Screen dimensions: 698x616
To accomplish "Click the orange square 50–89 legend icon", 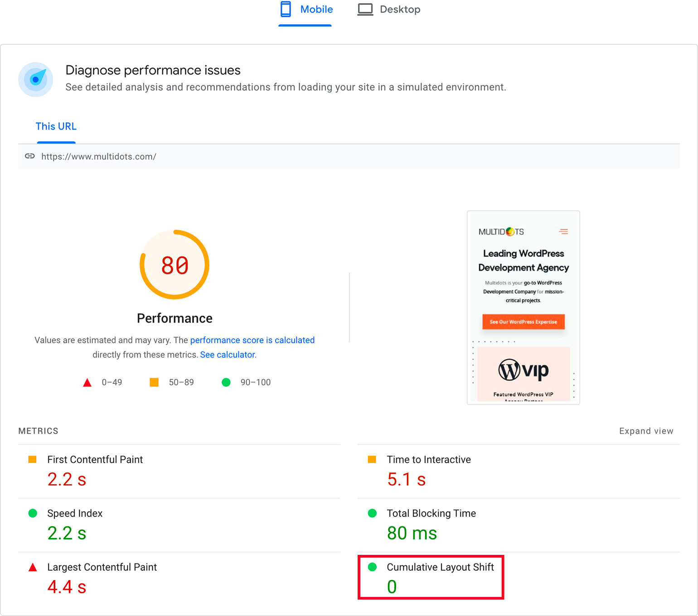I will tap(154, 382).
